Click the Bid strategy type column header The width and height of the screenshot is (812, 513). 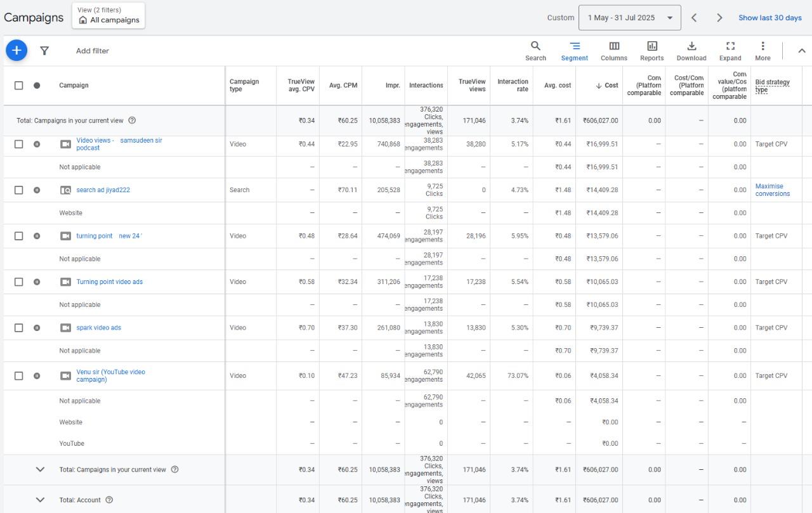773,86
